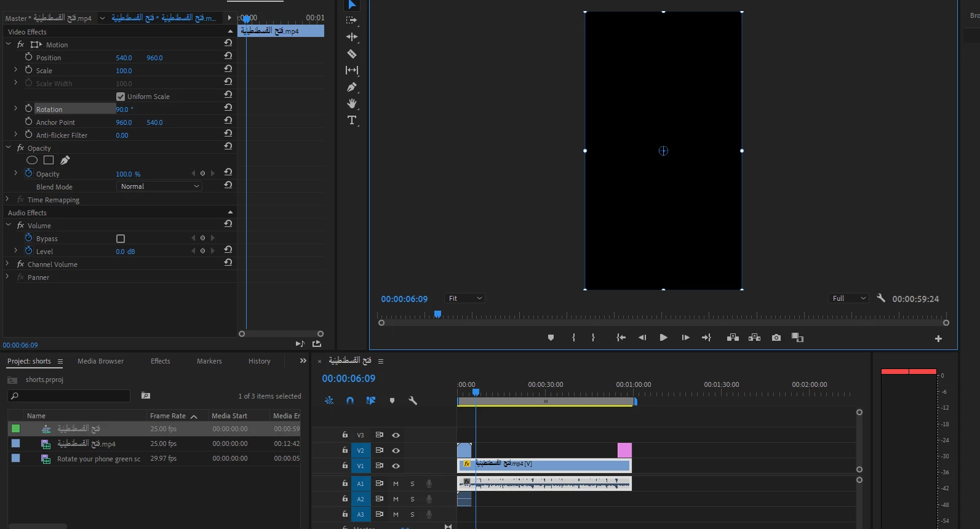Go to In point in Program Monitor
Screen dimensions: 980x529
pyautogui.click(x=621, y=338)
